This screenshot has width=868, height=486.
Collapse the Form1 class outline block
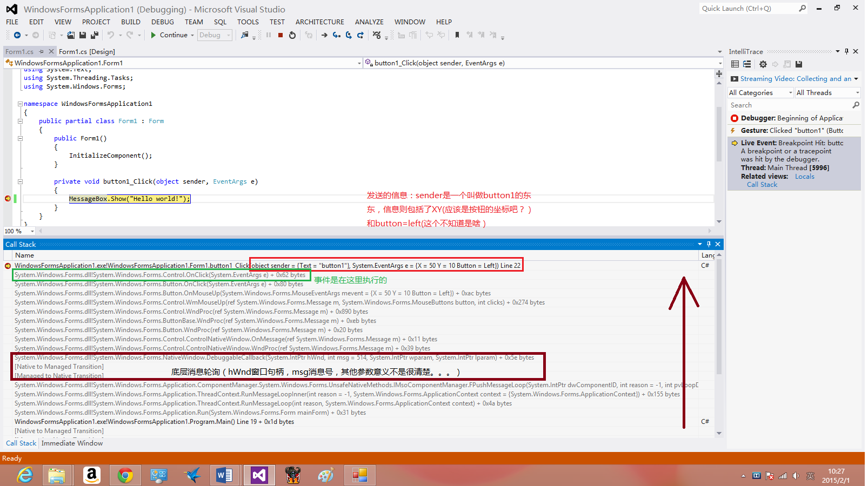tap(20, 121)
